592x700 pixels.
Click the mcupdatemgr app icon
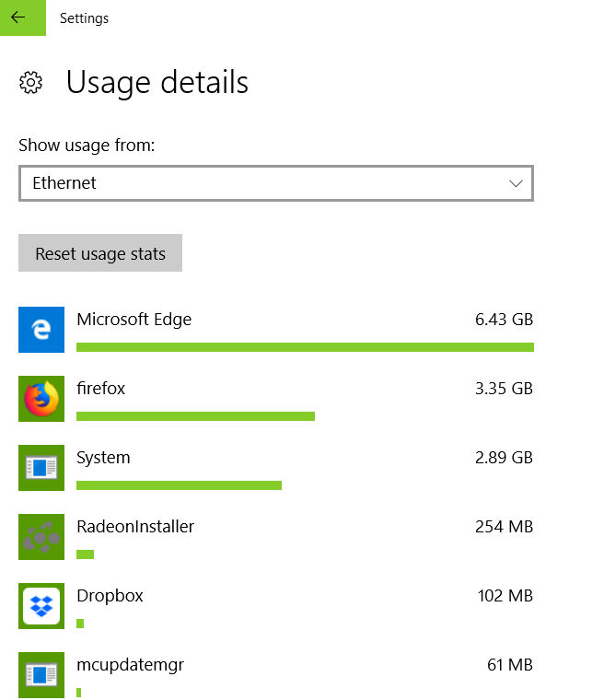click(41, 674)
